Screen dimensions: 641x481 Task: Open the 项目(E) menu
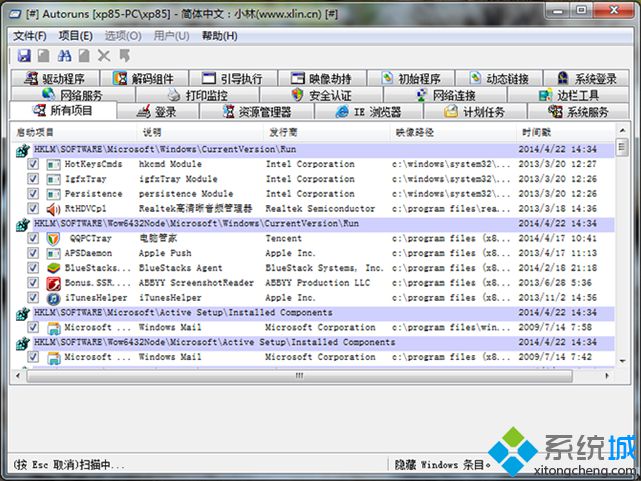[75, 36]
